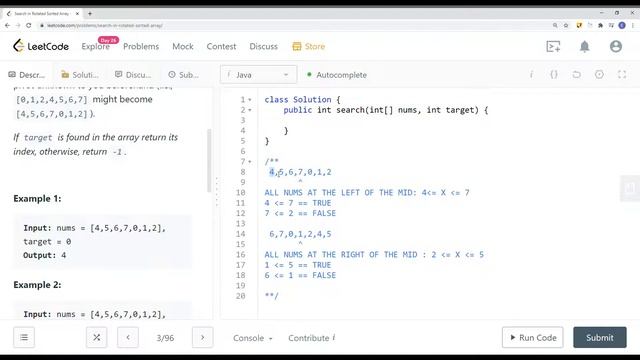640x360 pixels.
Task: Open the Explore menu
Action: coord(96,47)
